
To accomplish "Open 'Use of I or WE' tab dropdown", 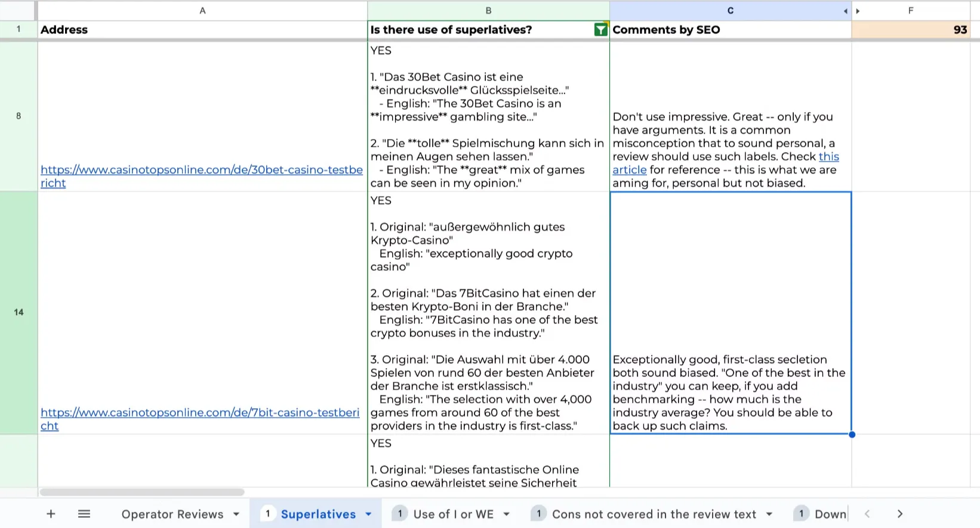I will click(507, 514).
